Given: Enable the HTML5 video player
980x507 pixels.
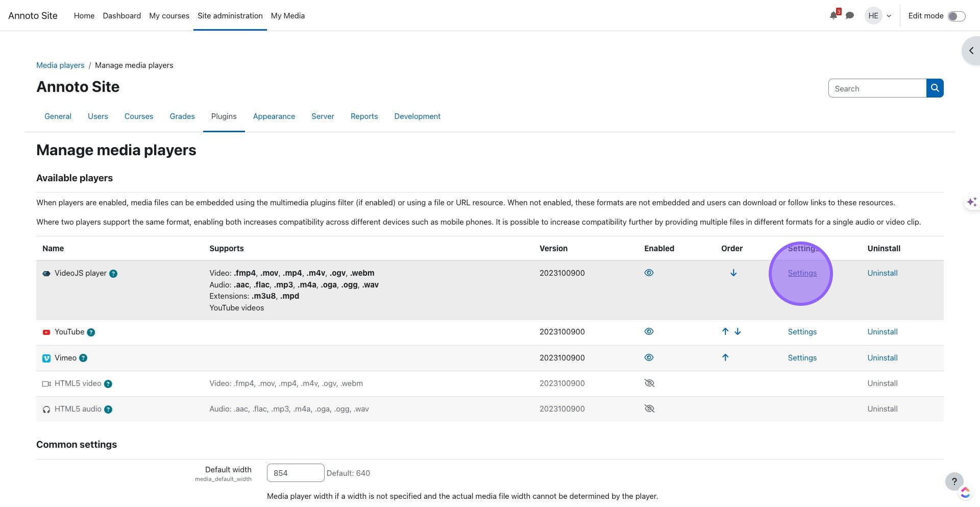Looking at the screenshot, I should 649,383.
